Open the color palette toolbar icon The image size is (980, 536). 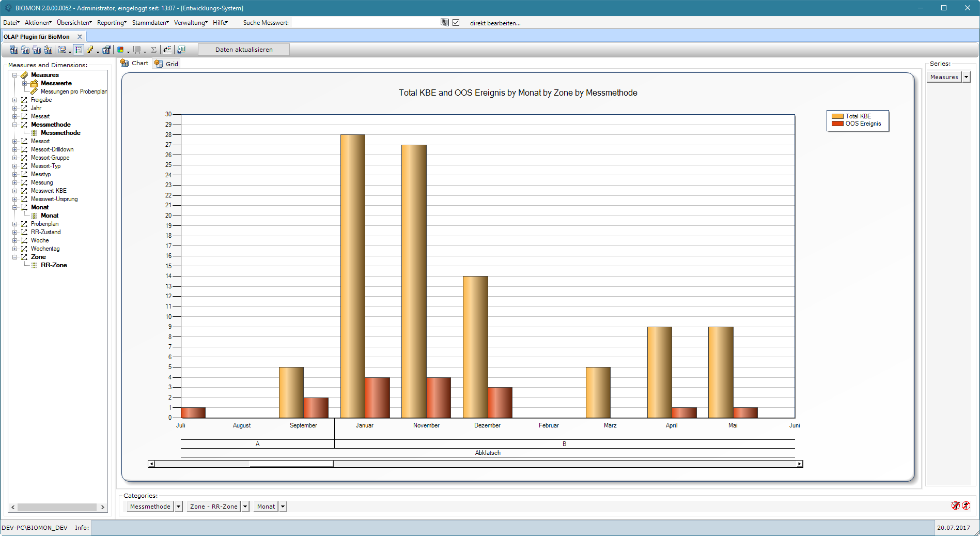(x=120, y=50)
